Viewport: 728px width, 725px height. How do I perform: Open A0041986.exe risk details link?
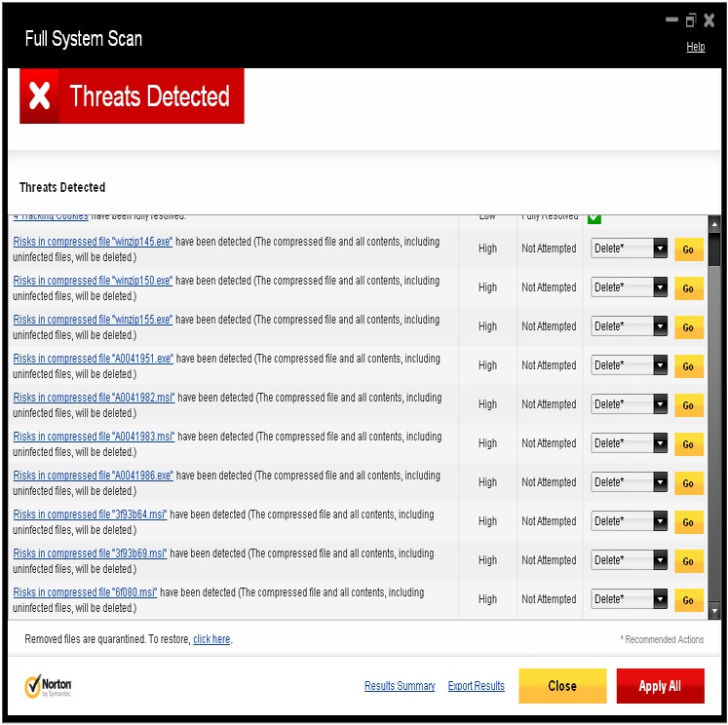tap(93, 476)
